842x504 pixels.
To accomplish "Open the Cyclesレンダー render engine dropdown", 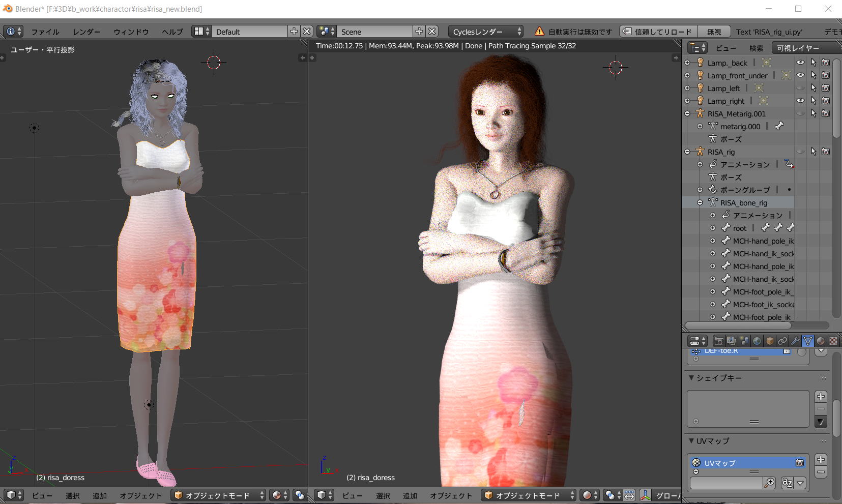I will (x=486, y=32).
